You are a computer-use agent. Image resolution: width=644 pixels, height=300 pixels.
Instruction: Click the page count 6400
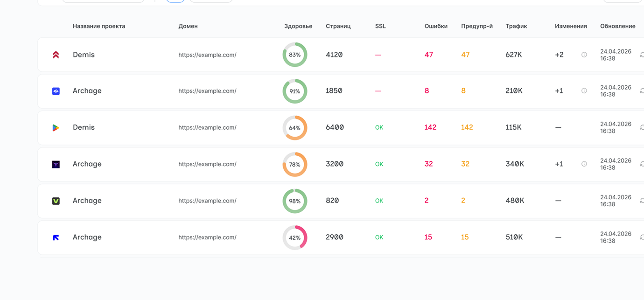click(x=335, y=127)
